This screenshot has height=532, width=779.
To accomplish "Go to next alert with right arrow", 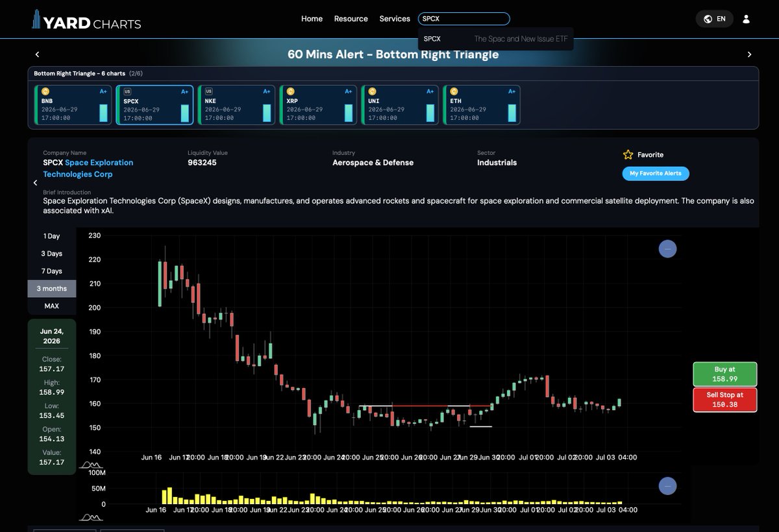I will [749, 54].
